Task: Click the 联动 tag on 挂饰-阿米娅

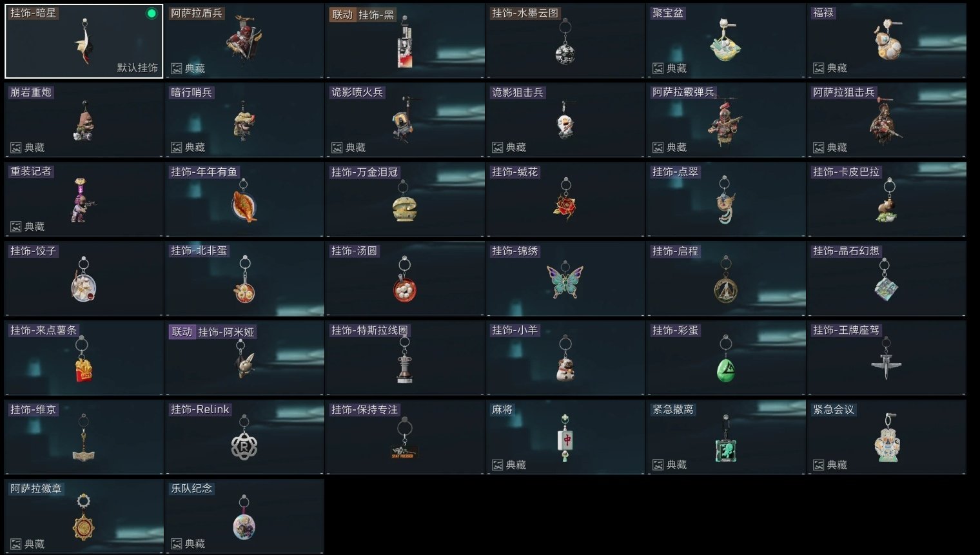Action: coord(182,332)
